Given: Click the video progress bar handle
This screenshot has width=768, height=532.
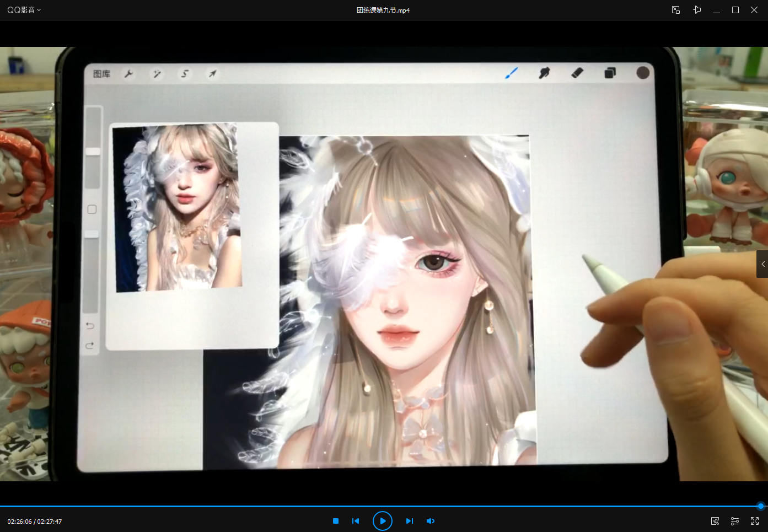Looking at the screenshot, I should 760,506.
